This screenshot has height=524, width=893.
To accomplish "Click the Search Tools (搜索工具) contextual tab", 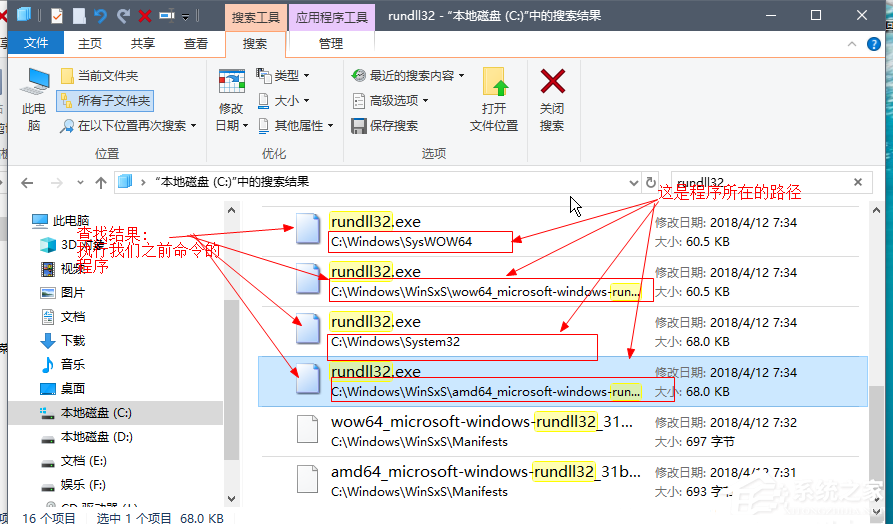I will click(256, 17).
